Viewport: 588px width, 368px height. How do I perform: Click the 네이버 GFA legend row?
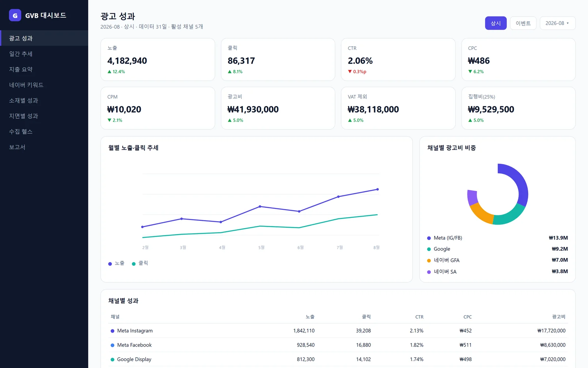pyautogui.click(x=498, y=260)
